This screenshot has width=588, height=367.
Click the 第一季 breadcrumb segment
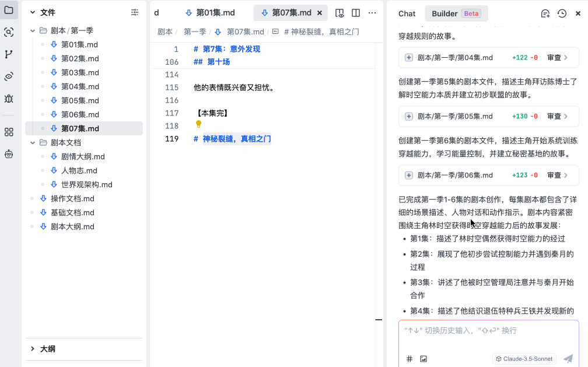[195, 32]
